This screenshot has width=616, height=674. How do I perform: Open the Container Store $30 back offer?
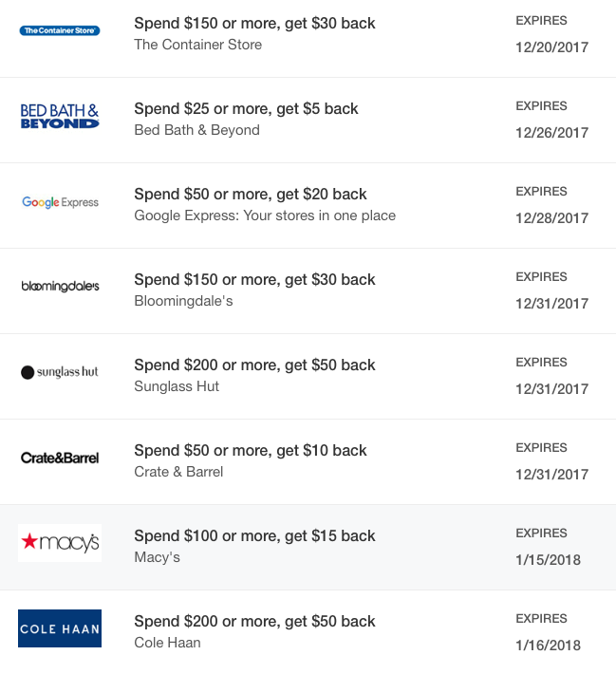pyautogui.click(x=254, y=23)
